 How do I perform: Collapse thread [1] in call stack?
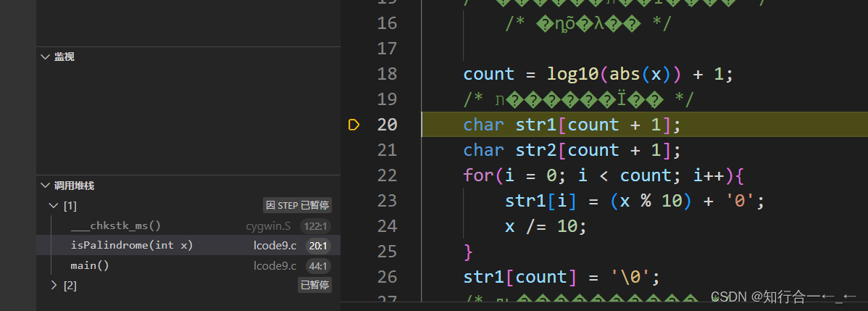click(x=54, y=206)
